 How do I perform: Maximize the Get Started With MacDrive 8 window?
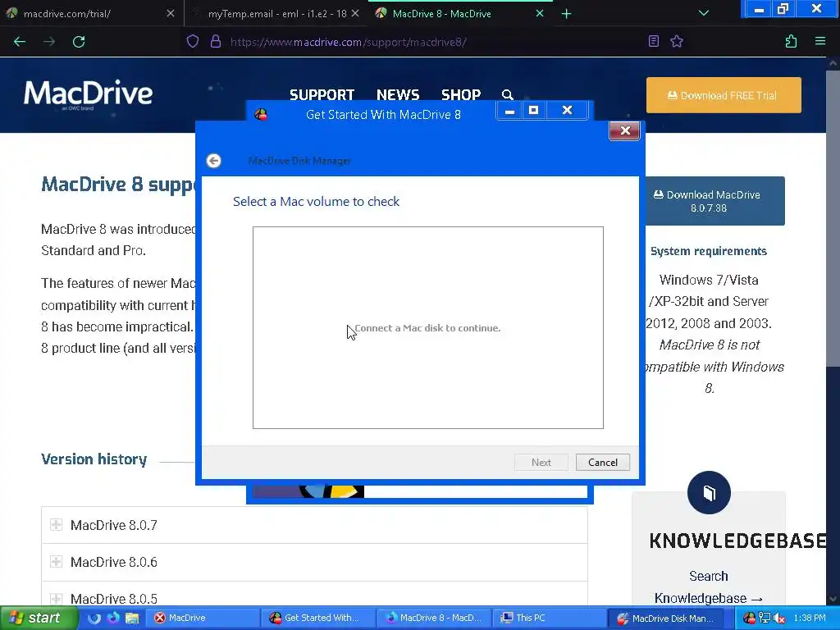tap(533, 111)
